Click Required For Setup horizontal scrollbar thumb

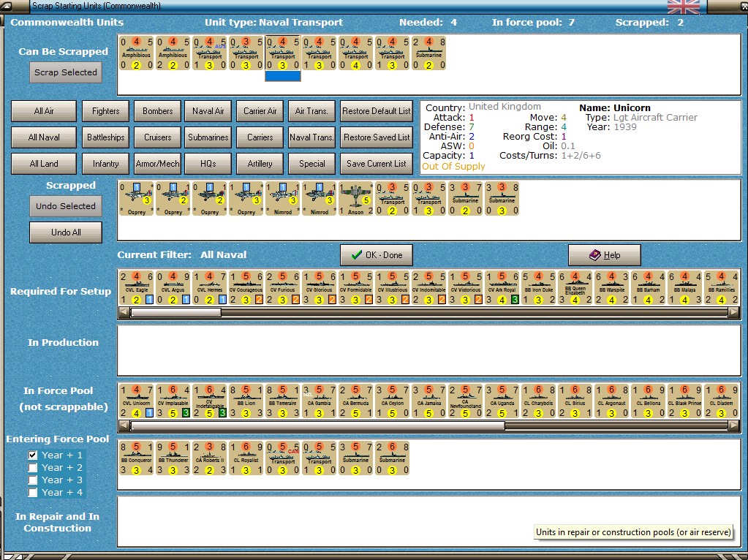tap(176, 312)
